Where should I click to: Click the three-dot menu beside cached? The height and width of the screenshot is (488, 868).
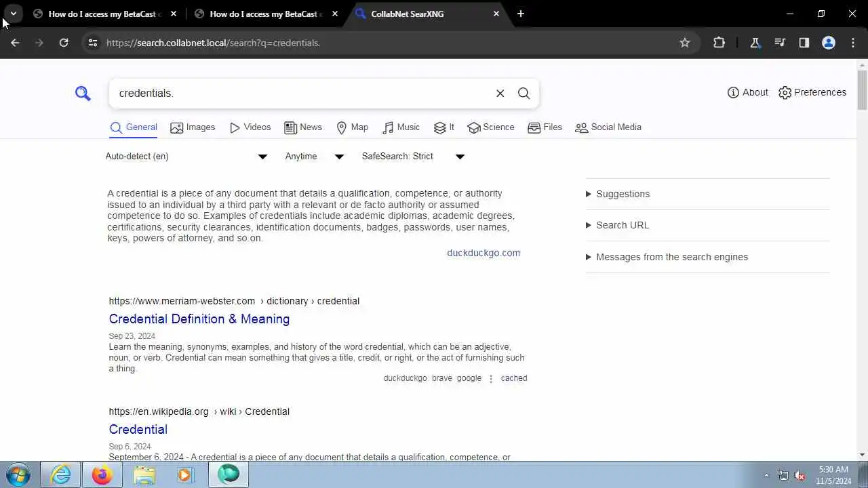(x=491, y=379)
